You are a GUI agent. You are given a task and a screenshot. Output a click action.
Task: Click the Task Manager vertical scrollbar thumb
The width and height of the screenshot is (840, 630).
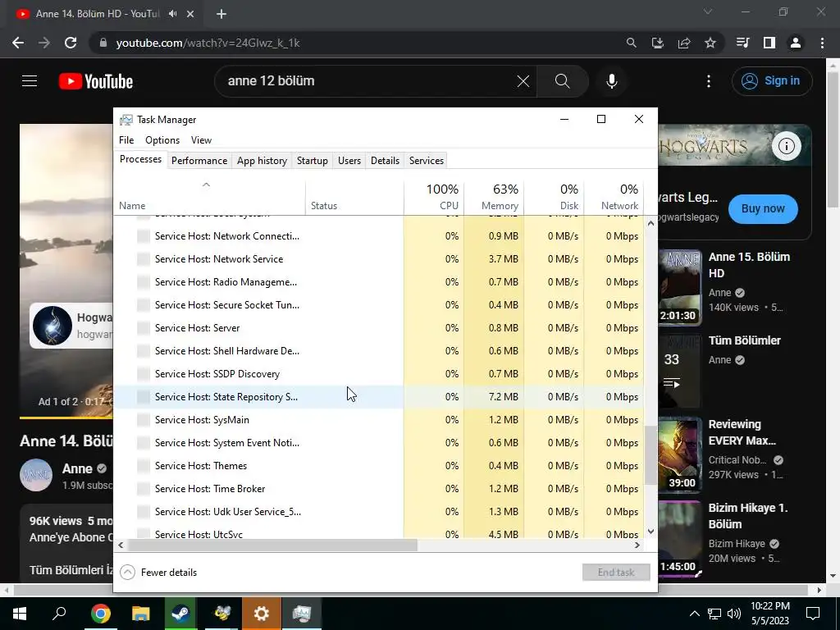coord(651,455)
